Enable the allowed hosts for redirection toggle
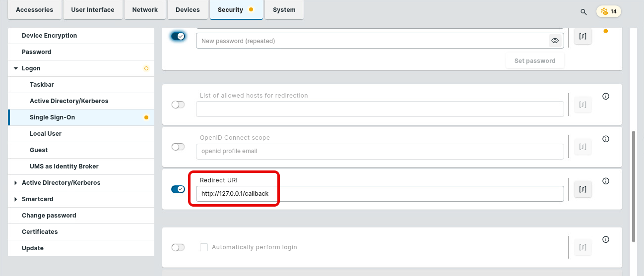Image resolution: width=644 pixels, height=276 pixels. [x=178, y=105]
